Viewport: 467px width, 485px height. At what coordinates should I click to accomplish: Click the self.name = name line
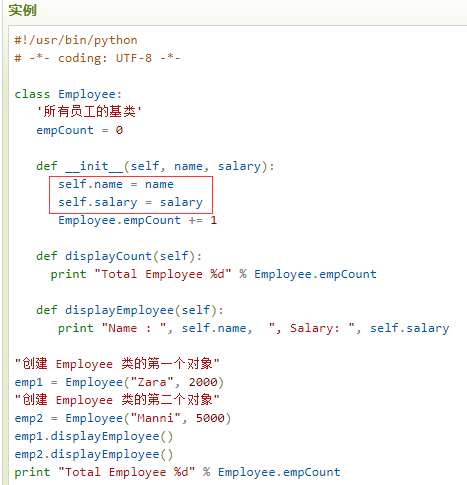click(116, 184)
